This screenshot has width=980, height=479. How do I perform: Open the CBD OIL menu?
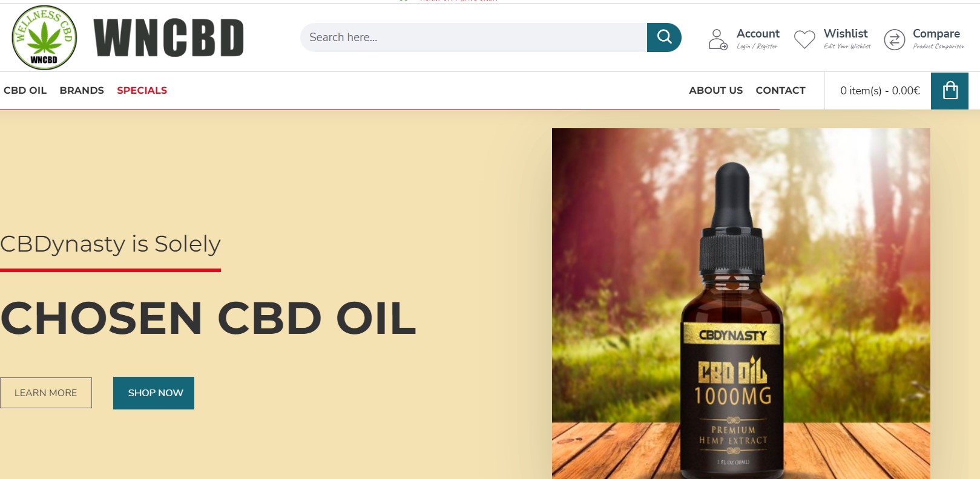[x=25, y=90]
